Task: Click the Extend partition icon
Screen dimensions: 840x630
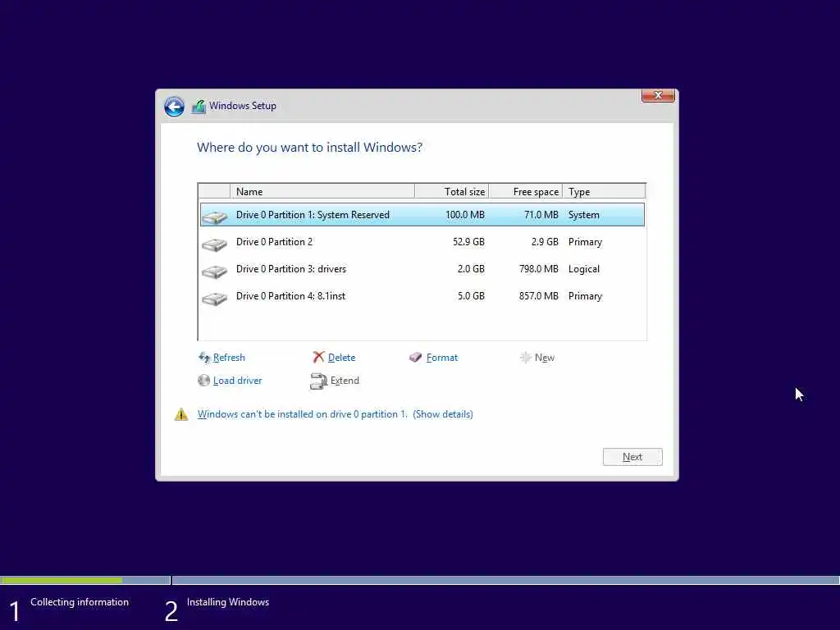Action: [318, 381]
